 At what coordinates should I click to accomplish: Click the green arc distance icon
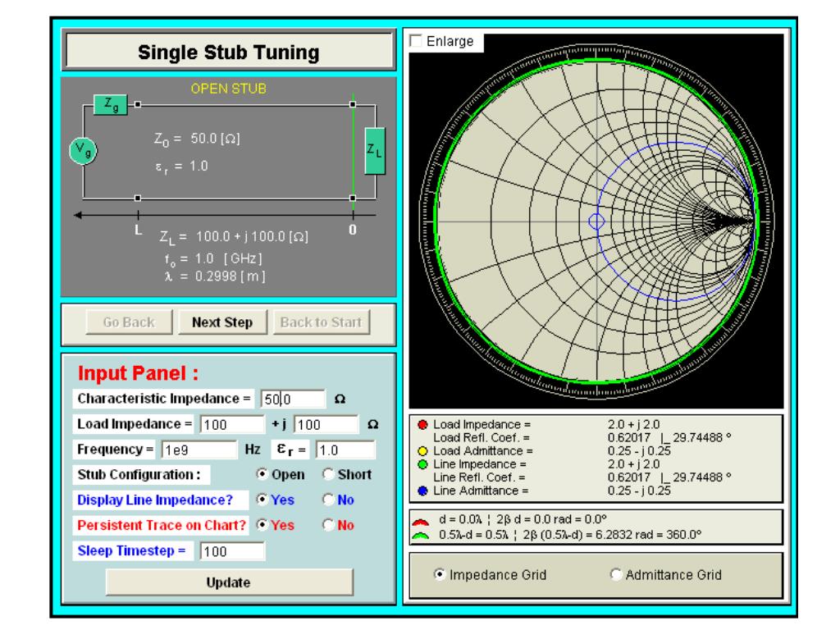[421, 535]
